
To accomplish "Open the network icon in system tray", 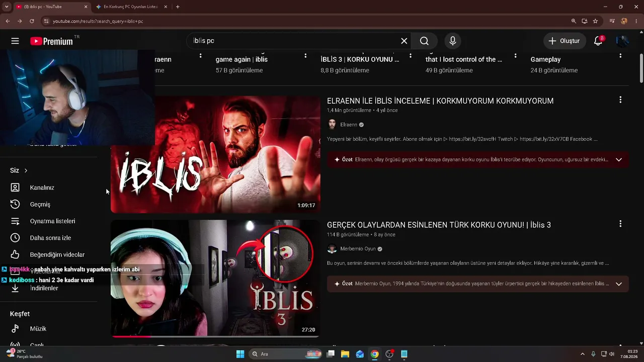I will tap(604, 354).
